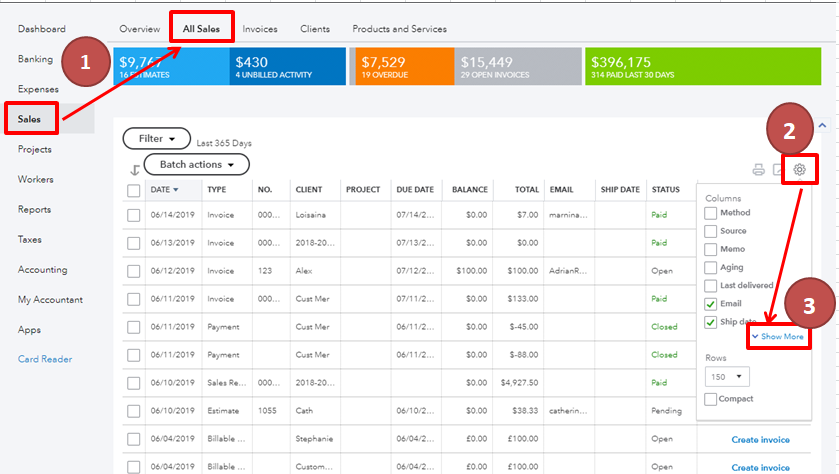Click Create invoice for the Custom… row
The image size is (839, 474).
[760, 468]
